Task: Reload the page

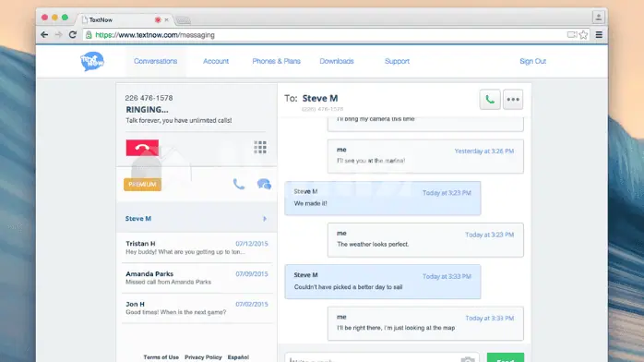Action: (73, 35)
